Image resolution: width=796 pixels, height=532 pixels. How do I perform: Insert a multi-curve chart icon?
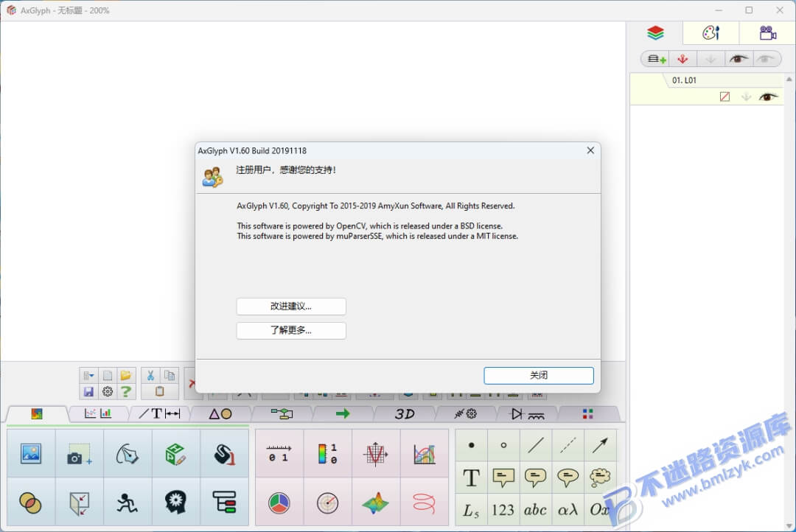click(x=425, y=453)
